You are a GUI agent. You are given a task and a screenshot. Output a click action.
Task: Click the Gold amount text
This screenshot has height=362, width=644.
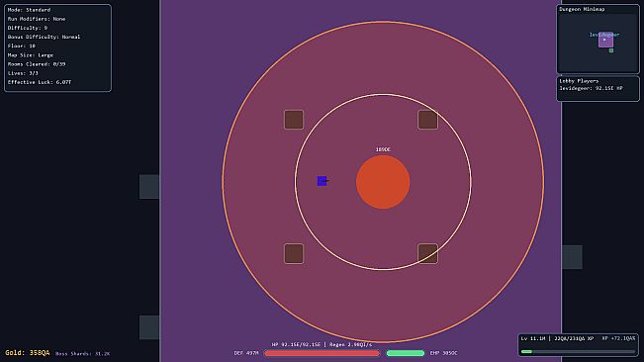[28, 353]
